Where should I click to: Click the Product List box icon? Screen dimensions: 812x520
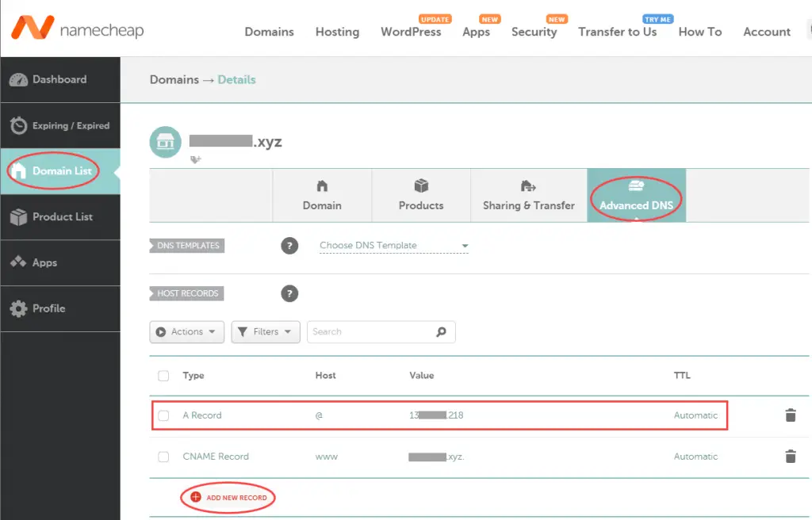[x=19, y=217]
